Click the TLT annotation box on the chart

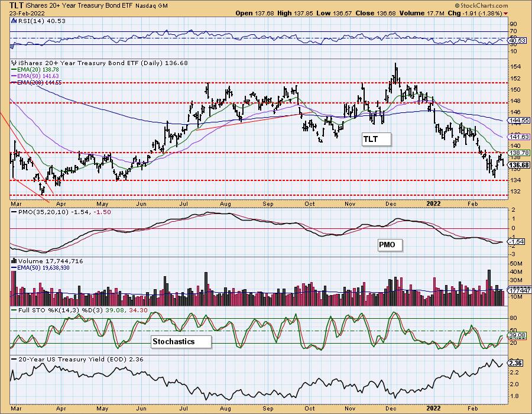point(377,140)
